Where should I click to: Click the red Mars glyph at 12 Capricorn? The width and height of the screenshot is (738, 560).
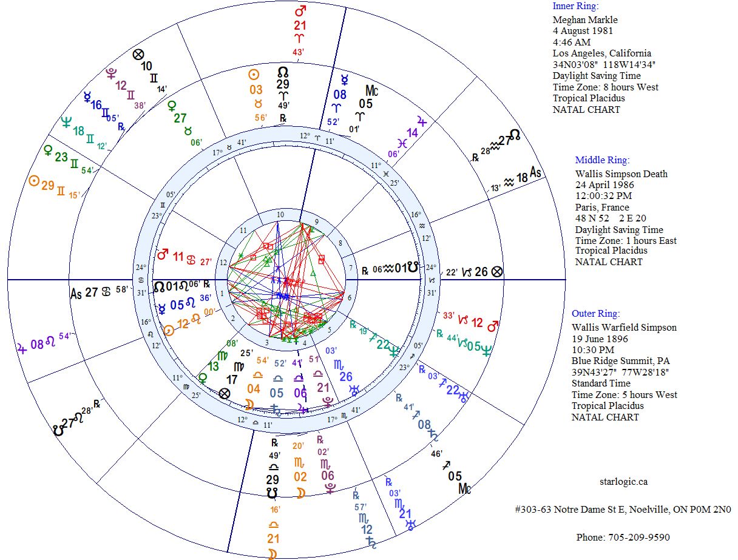493,326
